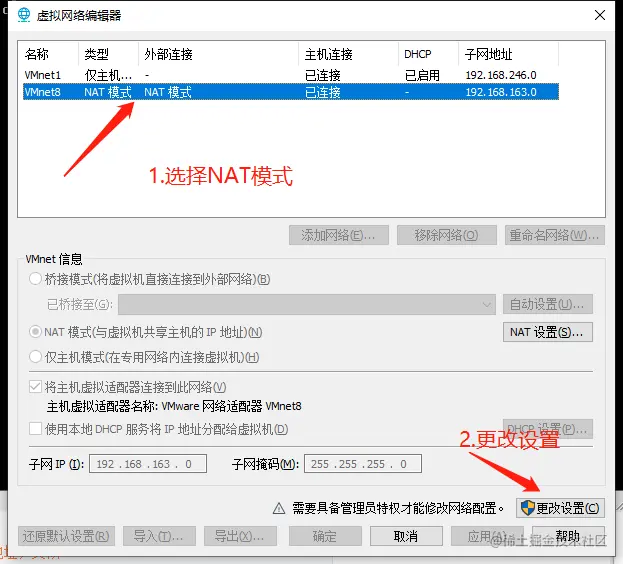
Task: Click the DHCP column header
Action: click(418, 54)
